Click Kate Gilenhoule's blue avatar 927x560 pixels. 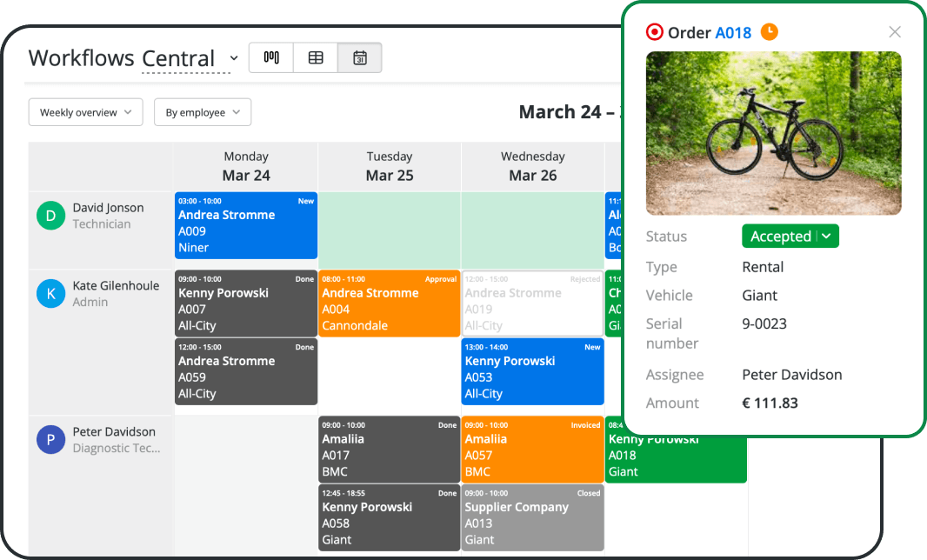point(50,294)
